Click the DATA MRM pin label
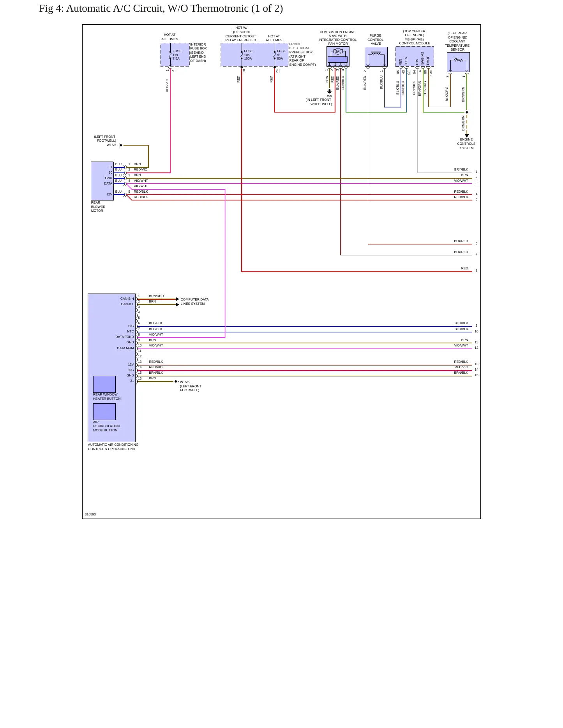 pyautogui.click(x=125, y=348)
